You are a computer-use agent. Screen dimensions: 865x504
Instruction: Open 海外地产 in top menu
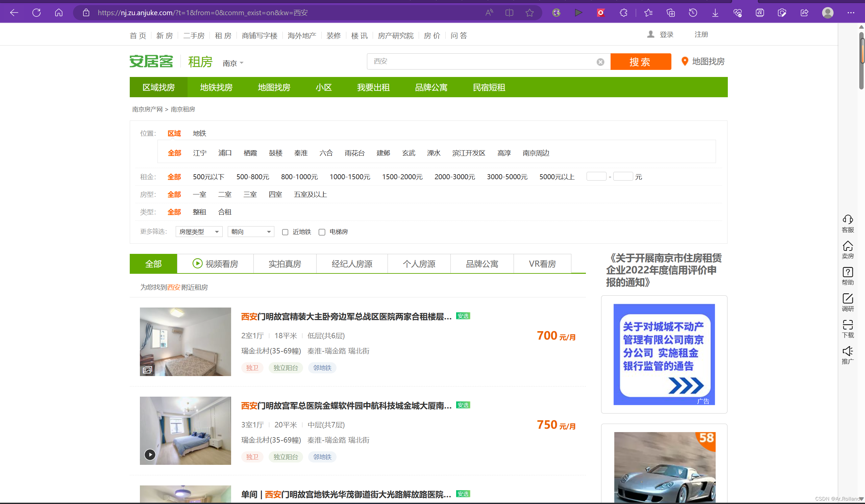click(x=302, y=35)
